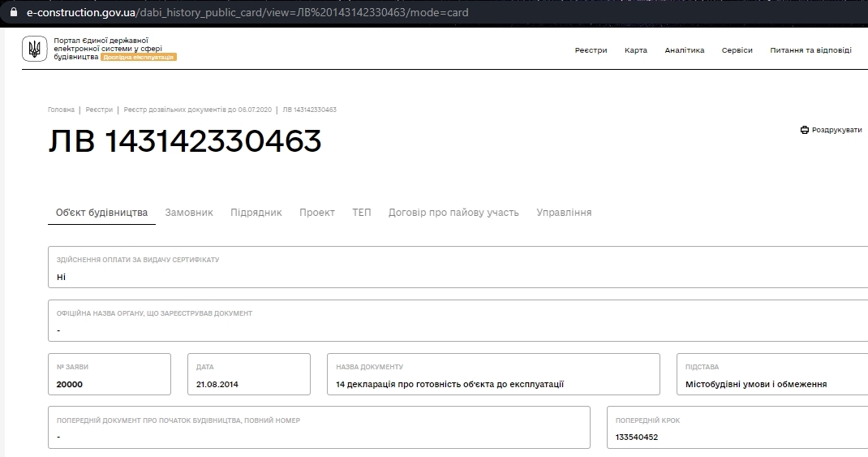The height and width of the screenshot is (457, 868).
Task: Click the Дослідна експлуатація badge
Action: pyautogui.click(x=139, y=57)
